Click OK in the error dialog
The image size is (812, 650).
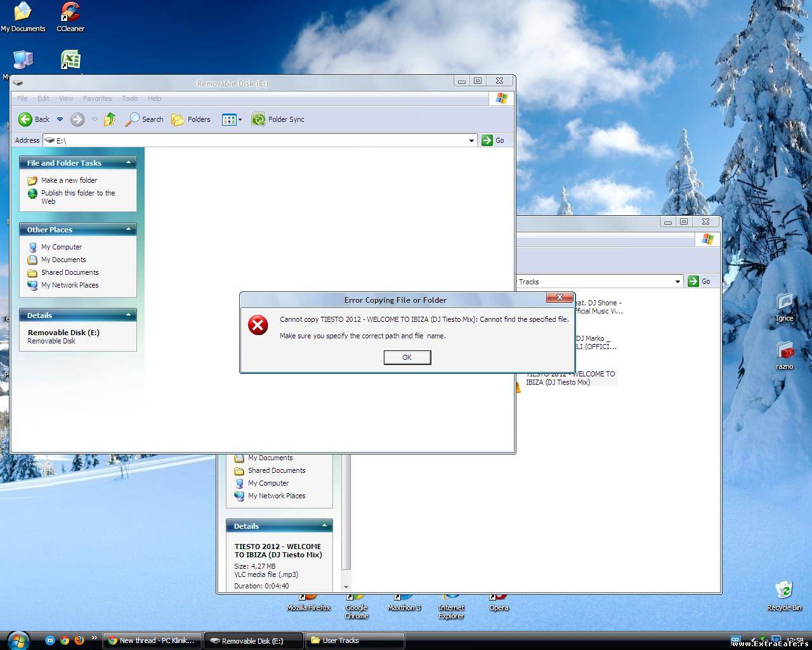[x=407, y=357]
